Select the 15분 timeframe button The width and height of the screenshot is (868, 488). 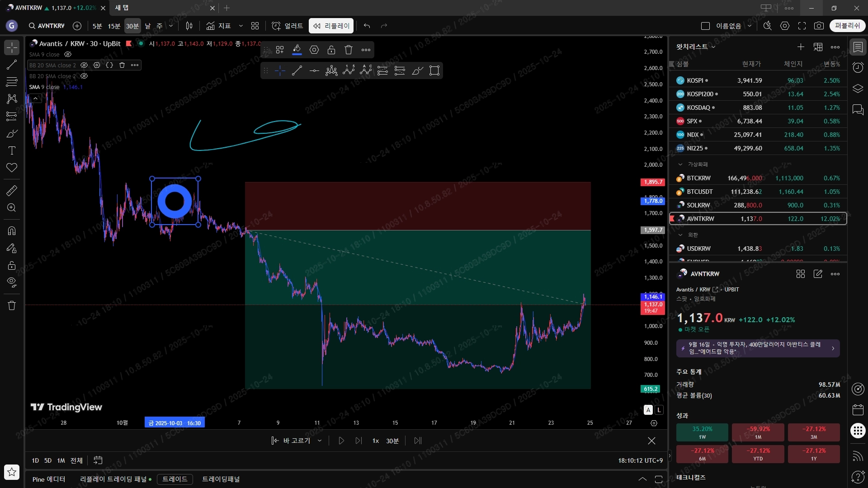[x=114, y=26]
